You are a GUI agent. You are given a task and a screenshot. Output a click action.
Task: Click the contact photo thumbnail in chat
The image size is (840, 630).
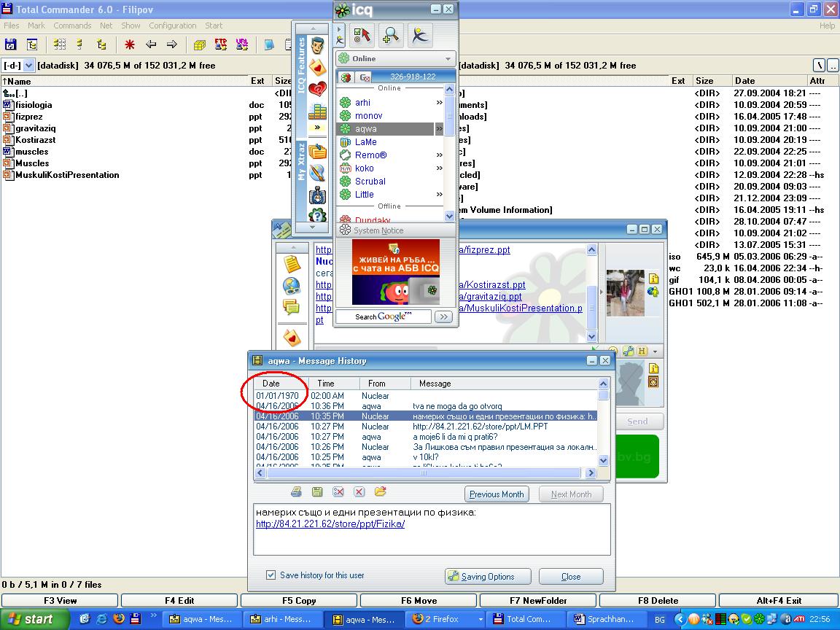pyautogui.click(x=625, y=292)
